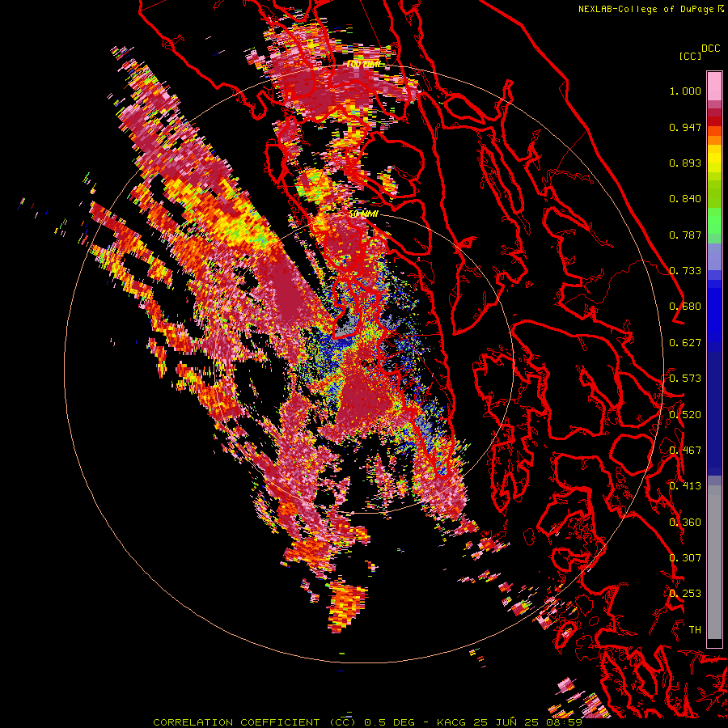The width and height of the screenshot is (728, 728).
Task: Select the 0.787 scale value
Action: (685, 235)
